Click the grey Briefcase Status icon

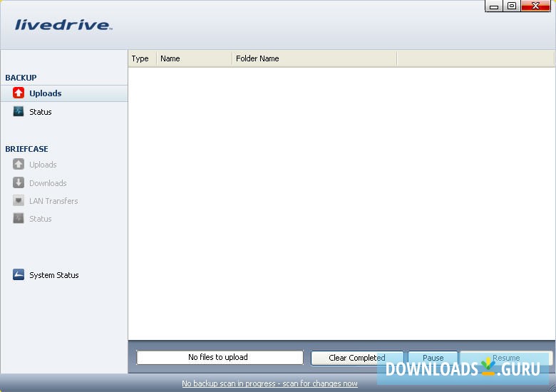pos(19,218)
